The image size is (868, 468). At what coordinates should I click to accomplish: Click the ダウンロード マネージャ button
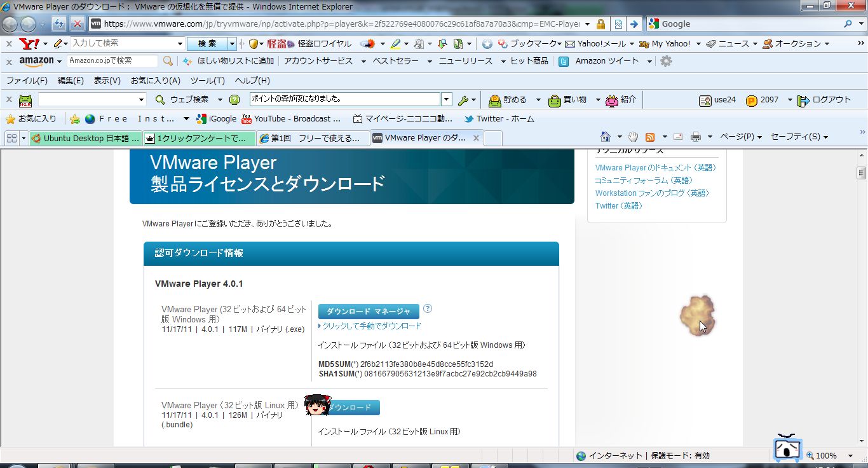tap(369, 312)
